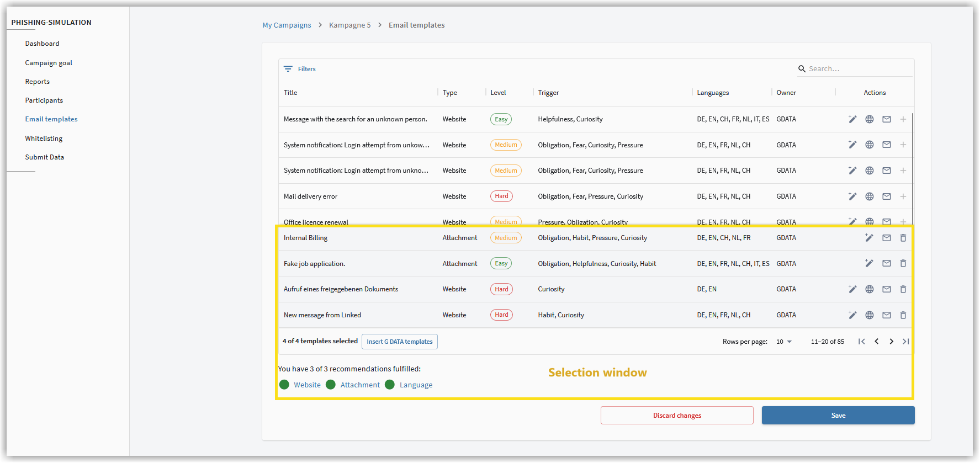The height and width of the screenshot is (463, 980).
Task: Edit 'New message from Linked' template
Action: coord(852,315)
